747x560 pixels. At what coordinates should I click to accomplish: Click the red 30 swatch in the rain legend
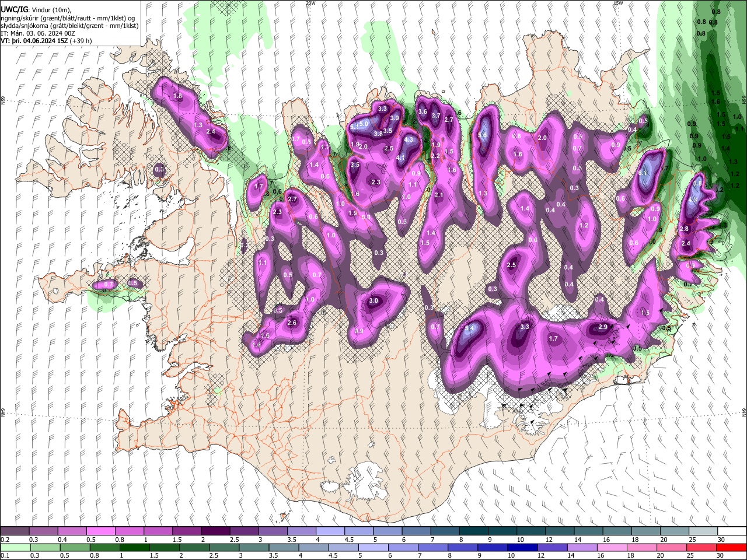click(731, 547)
